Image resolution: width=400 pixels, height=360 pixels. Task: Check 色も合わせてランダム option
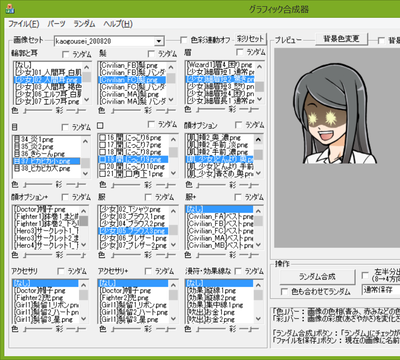pos(284,292)
